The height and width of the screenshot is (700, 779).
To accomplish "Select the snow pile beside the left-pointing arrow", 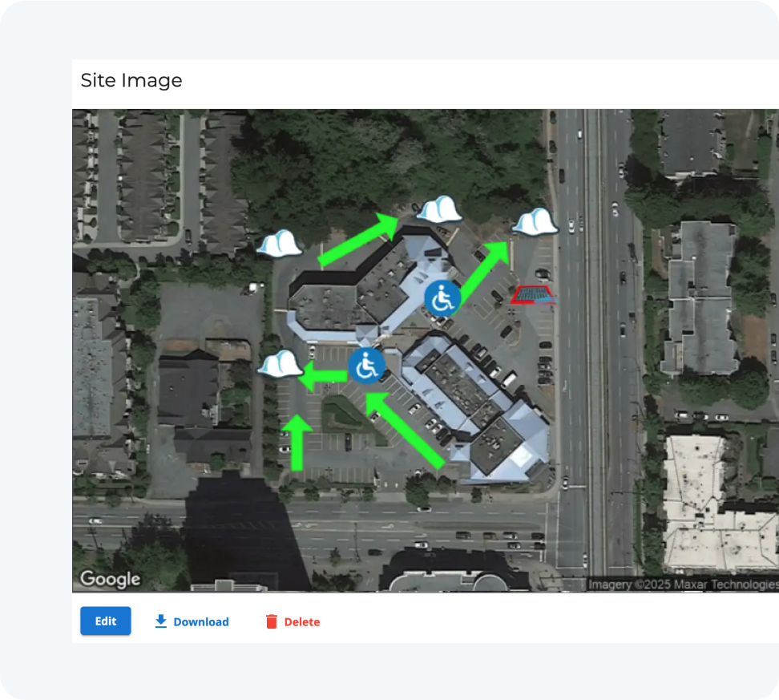I will point(280,363).
